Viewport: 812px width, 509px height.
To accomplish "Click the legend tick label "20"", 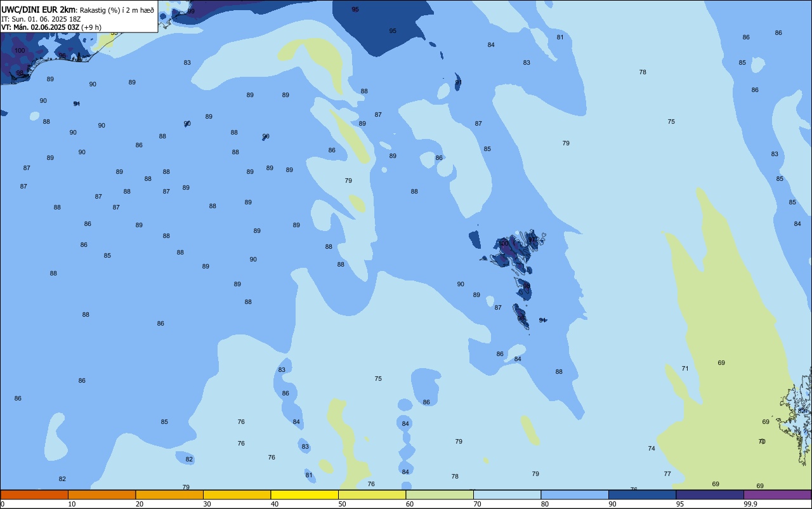I will (140, 504).
